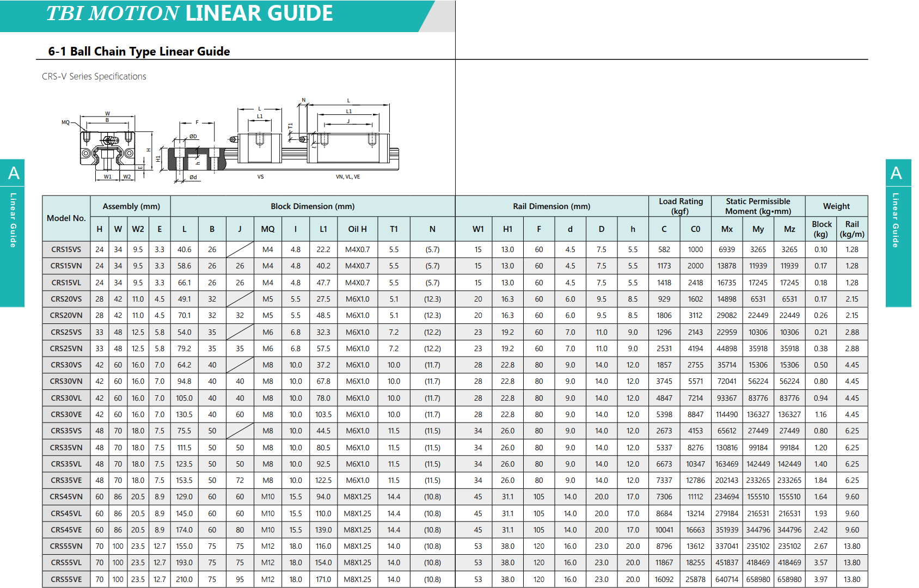Viewport: 919px width, 588px height.
Task: Click L value '174.0' in CRS45VE row
Action: pyautogui.click(x=185, y=530)
